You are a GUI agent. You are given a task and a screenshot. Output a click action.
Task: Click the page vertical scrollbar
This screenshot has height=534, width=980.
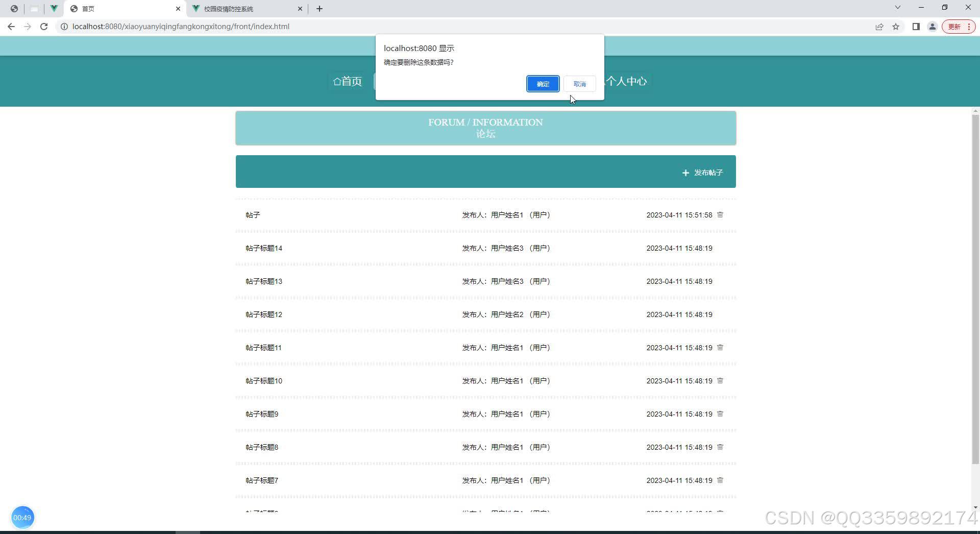click(x=975, y=288)
